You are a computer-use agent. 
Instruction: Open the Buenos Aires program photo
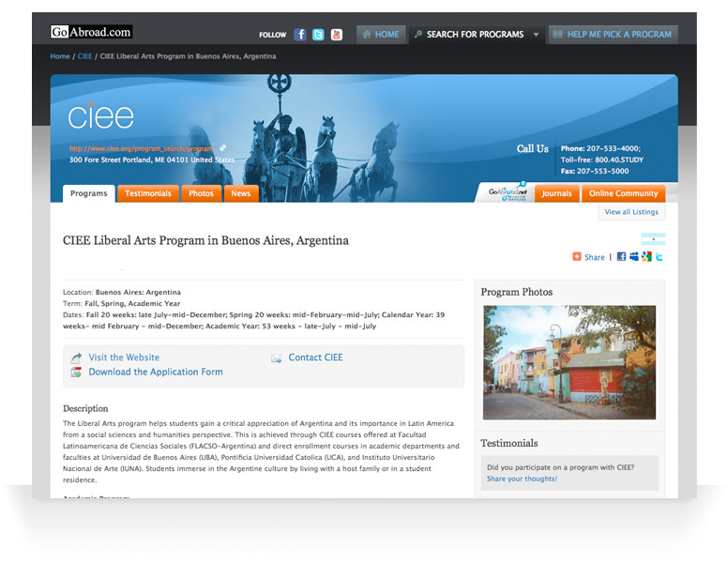(x=569, y=362)
